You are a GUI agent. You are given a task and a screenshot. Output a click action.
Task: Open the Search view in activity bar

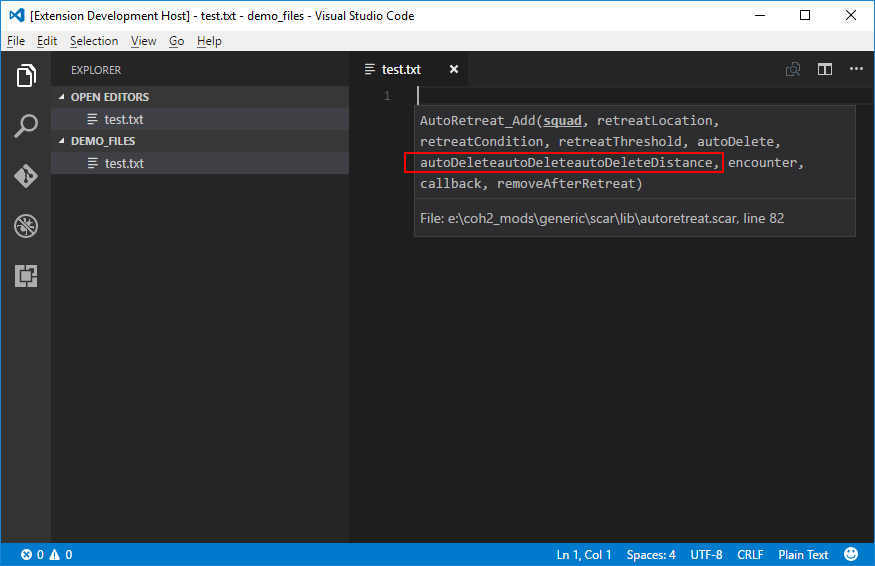26,126
